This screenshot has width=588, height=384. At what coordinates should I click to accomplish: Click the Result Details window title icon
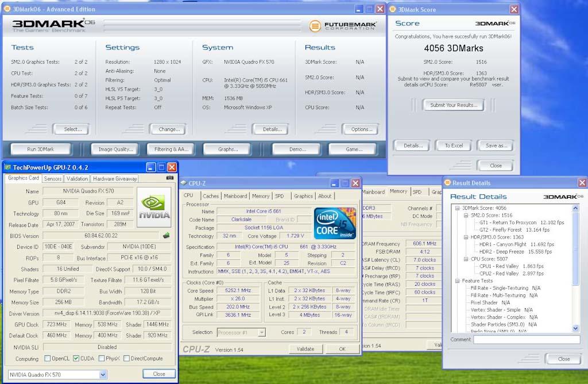click(x=447, y=182)
